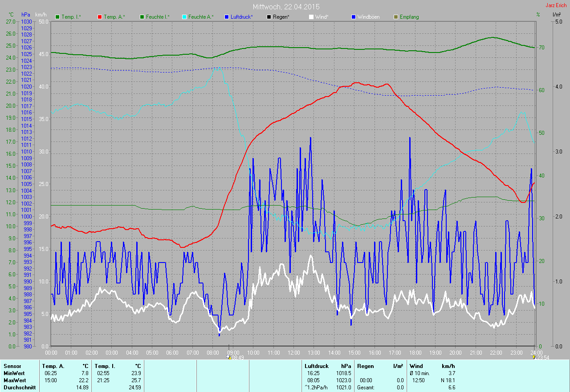Click the Feuchte I. legend label
This screenshot has height=392, width=570.
click(158, 17)
